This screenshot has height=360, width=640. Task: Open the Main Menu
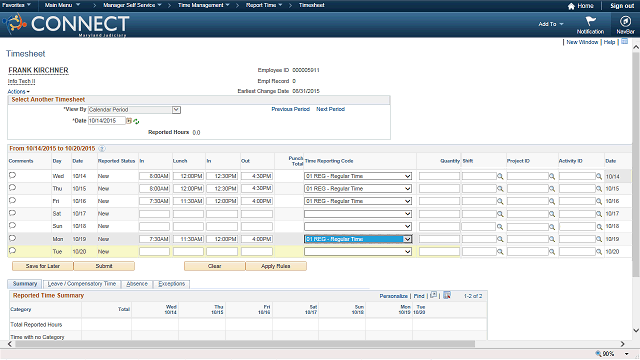62,5
